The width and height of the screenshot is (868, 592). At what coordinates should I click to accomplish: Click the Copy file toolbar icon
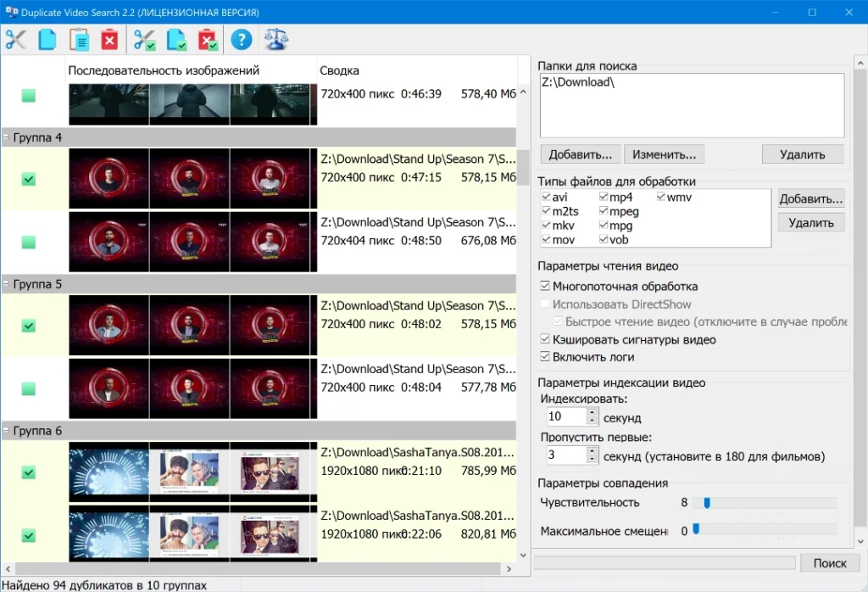[x=47, y=40]
